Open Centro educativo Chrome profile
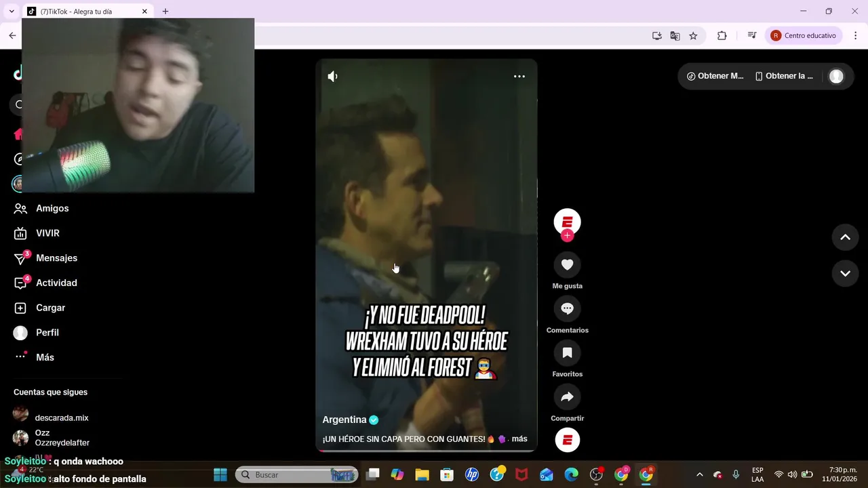Image resolution: width=868 pixels, height=488 pixels. 804,36
